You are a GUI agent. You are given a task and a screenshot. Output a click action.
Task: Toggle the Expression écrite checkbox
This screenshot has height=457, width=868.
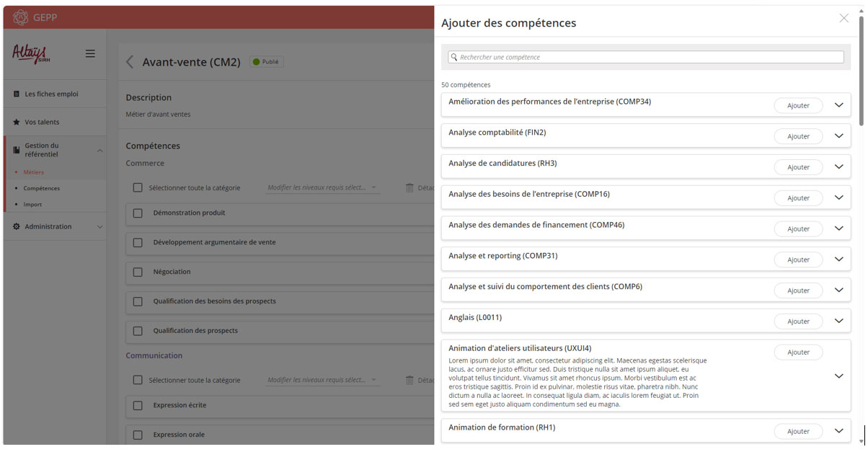pyautogui.click(x=138, y=406)
